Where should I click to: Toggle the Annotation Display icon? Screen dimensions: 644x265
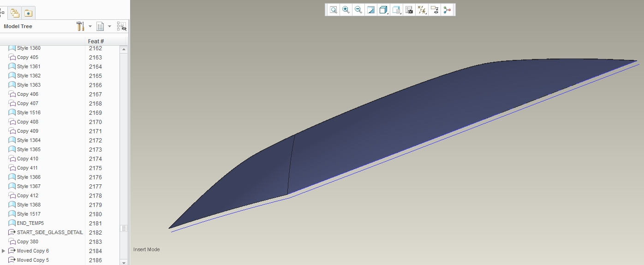[434, 10]
